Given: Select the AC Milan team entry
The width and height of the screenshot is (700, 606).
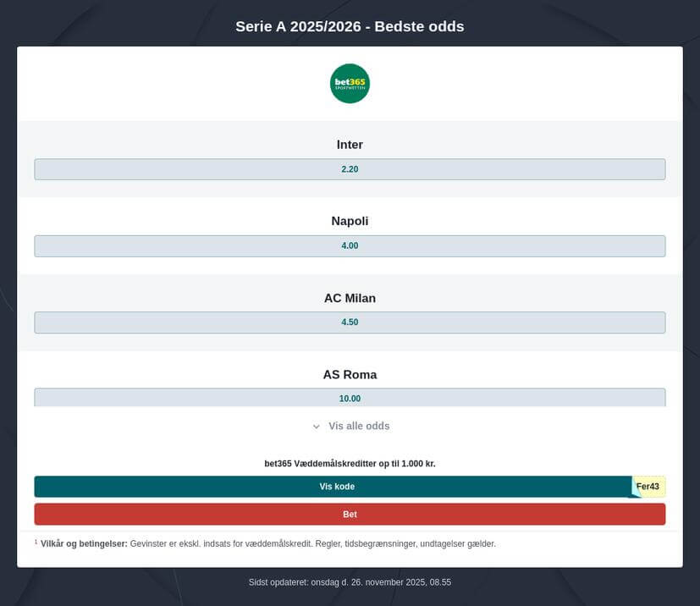Looking at the screenshot, I should pos(350,298).
